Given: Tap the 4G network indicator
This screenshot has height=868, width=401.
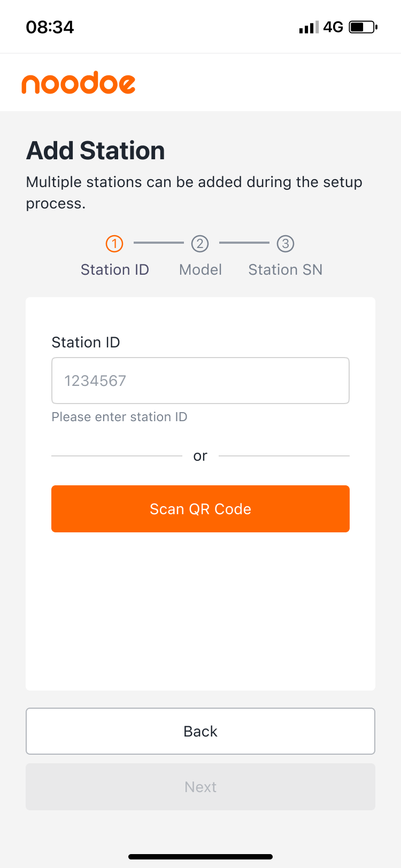Looking at the screenshot, I should tap(333, 27).
